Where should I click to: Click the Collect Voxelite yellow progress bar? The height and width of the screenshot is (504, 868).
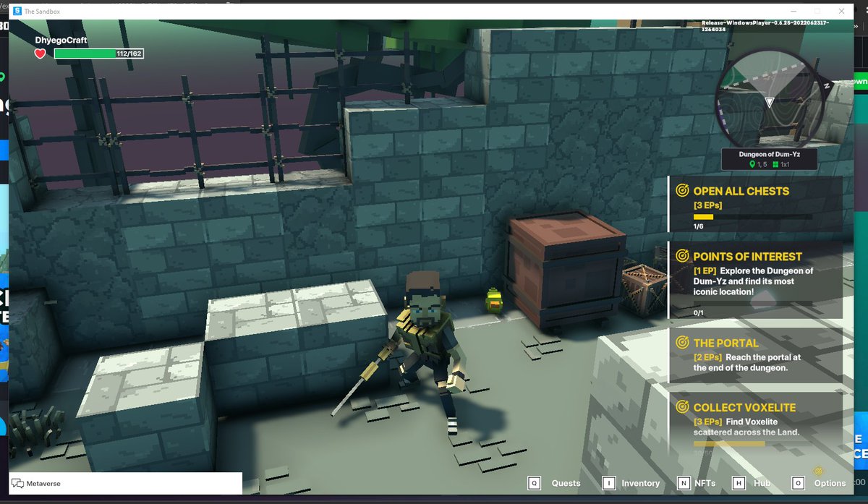coord(728,443)
